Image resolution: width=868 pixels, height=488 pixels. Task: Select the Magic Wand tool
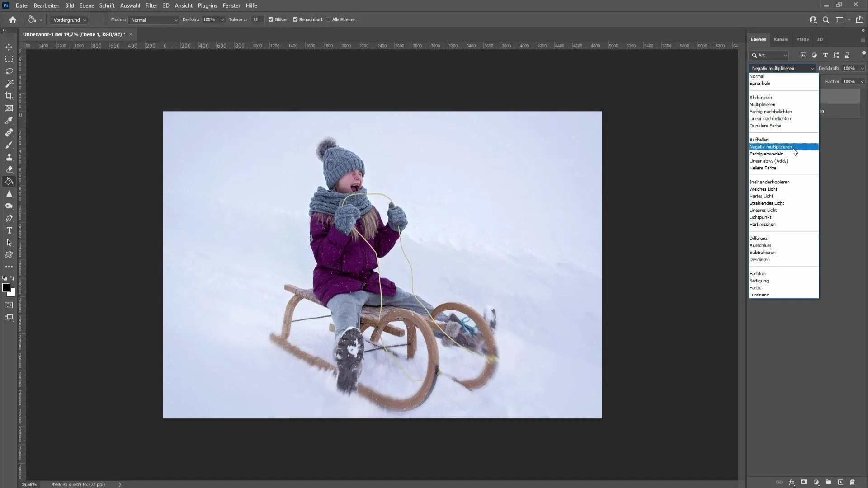(9, 84)
